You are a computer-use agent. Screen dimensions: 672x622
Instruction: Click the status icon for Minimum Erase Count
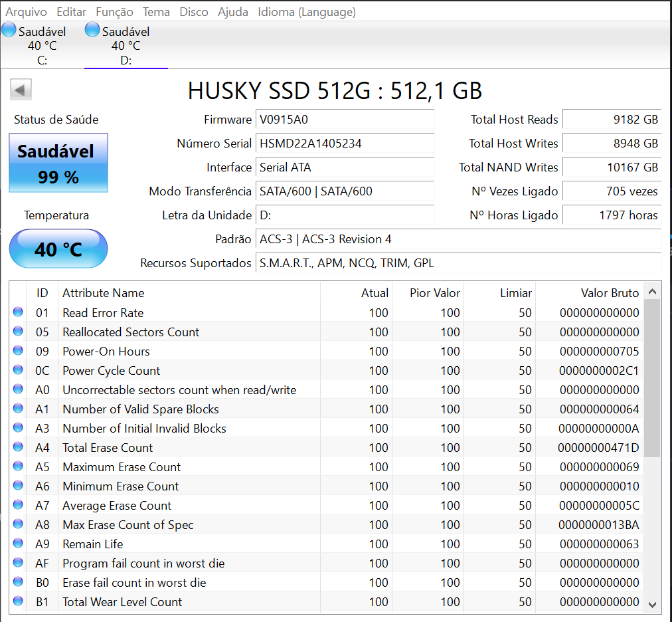(x=18, y=485)
